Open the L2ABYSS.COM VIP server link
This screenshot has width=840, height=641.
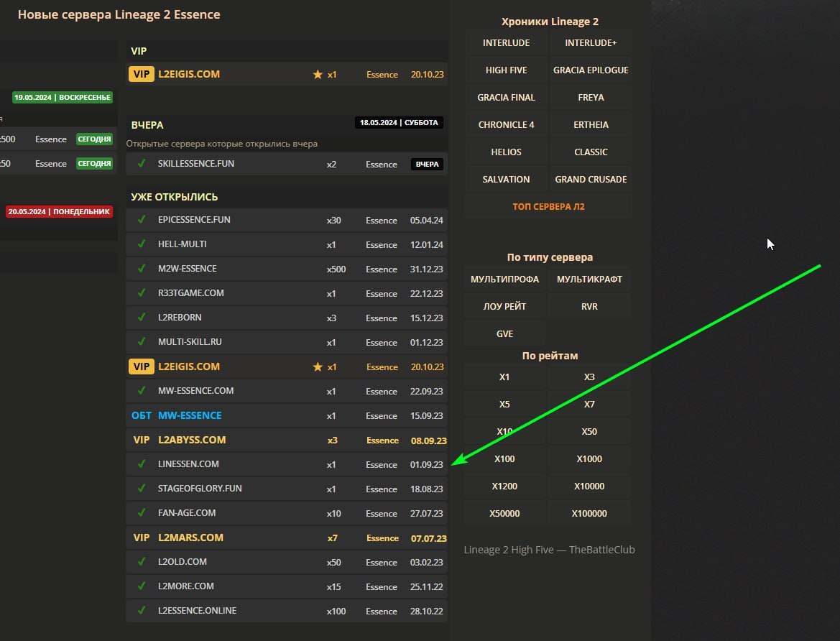[192, 440]
